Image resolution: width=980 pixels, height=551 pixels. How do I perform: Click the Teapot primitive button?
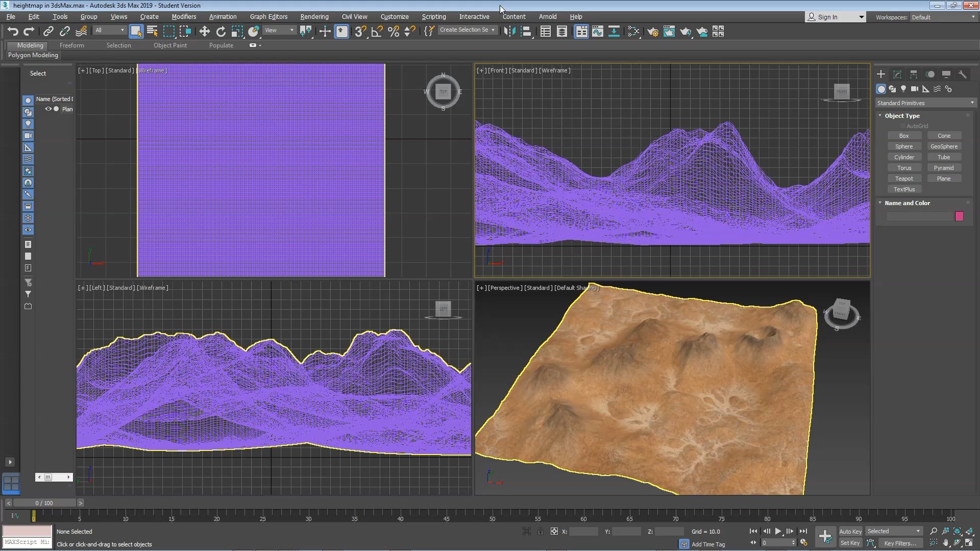903,179
